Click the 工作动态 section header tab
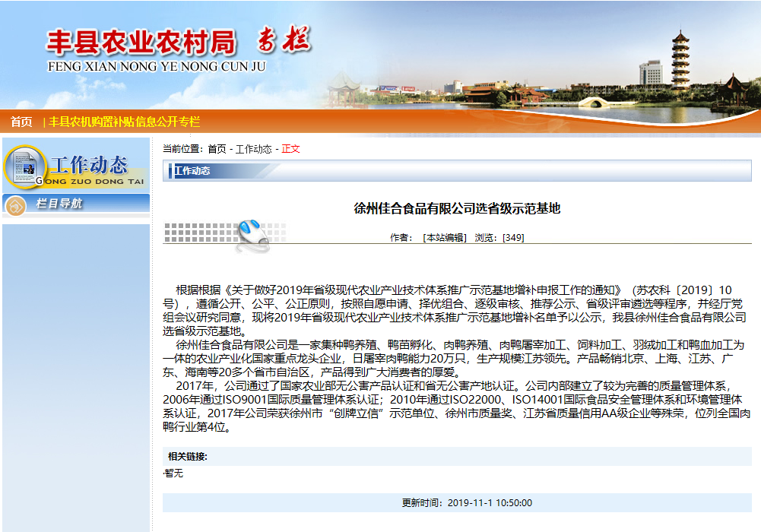 point(192,171)
